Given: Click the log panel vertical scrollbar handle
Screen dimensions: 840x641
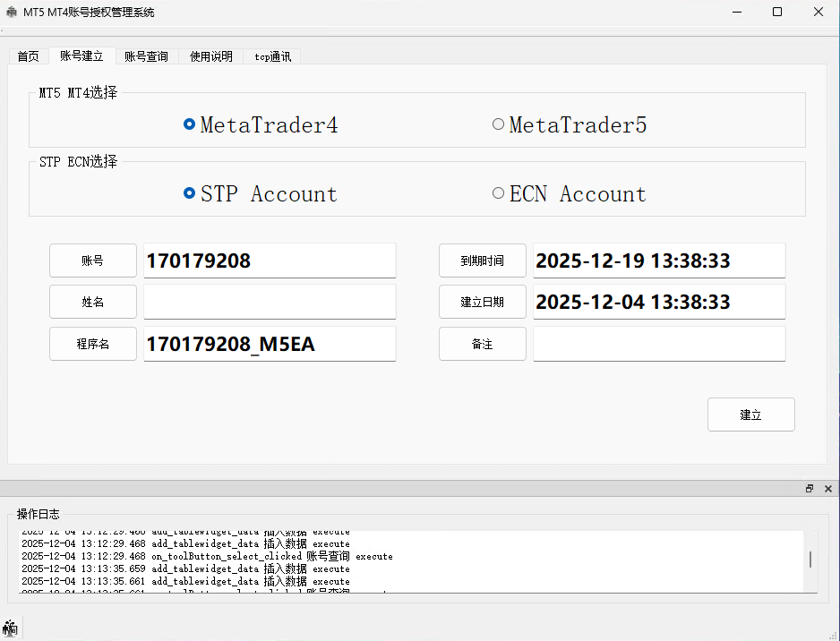Looking at the screenshot, I should pos(810,559).
